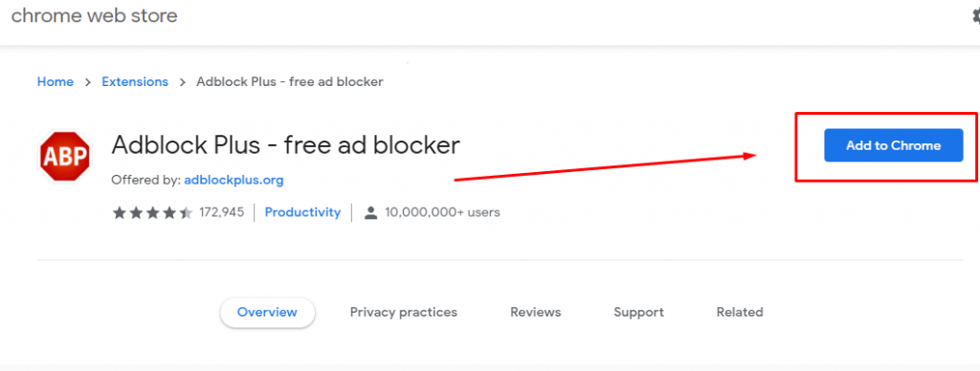Open the Productivity category link

point(302,212)
